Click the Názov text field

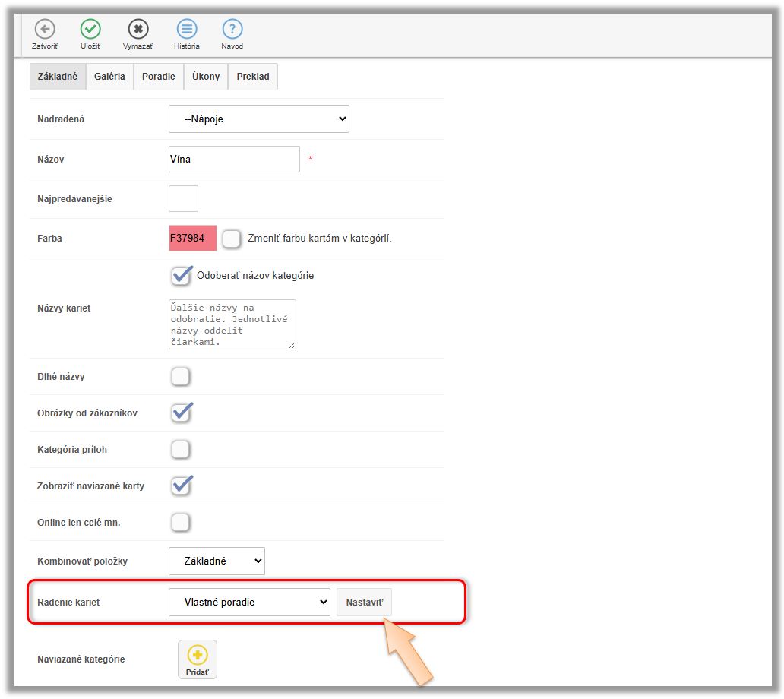click(x=234, y=160)
